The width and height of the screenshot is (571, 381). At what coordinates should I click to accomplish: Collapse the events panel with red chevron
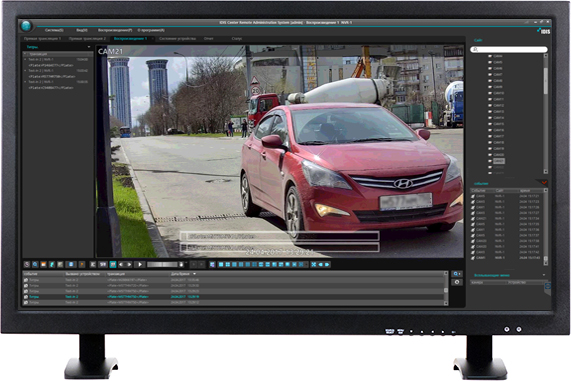(x=544, y=183)
